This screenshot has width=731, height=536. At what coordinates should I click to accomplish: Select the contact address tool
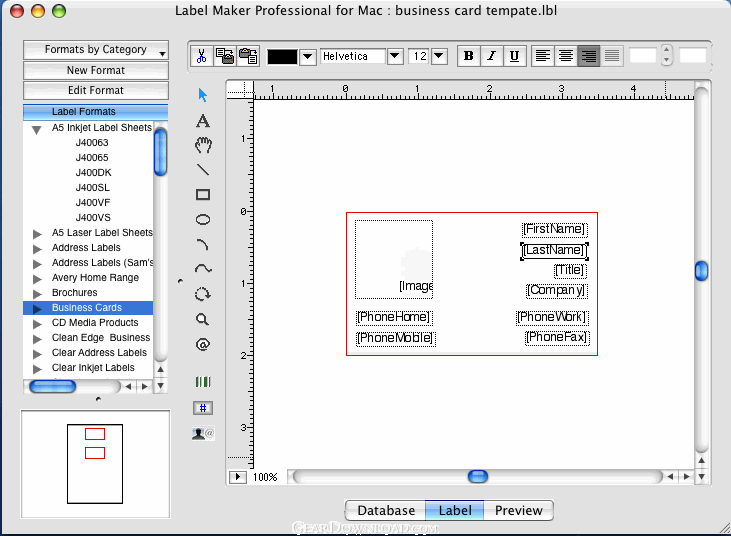[203, 433]
